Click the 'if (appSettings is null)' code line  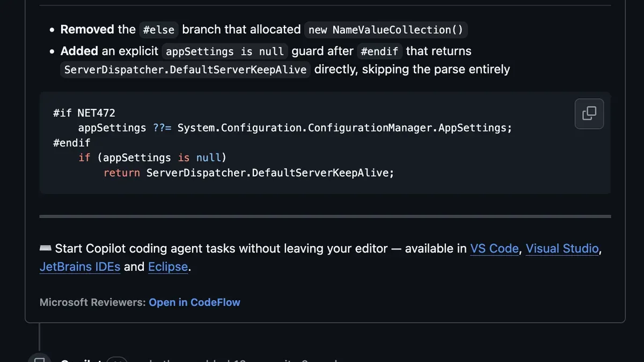pyautogui.click(x=152, y=158)
